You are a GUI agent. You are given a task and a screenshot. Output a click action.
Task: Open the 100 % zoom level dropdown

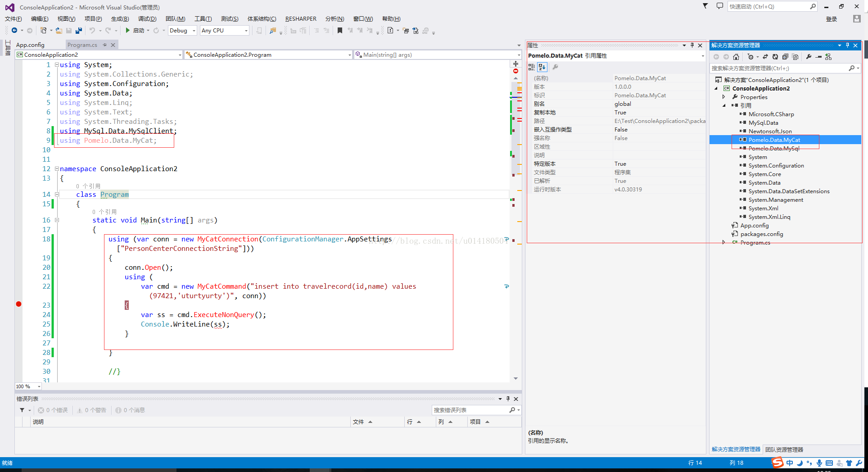click(28, 386)
